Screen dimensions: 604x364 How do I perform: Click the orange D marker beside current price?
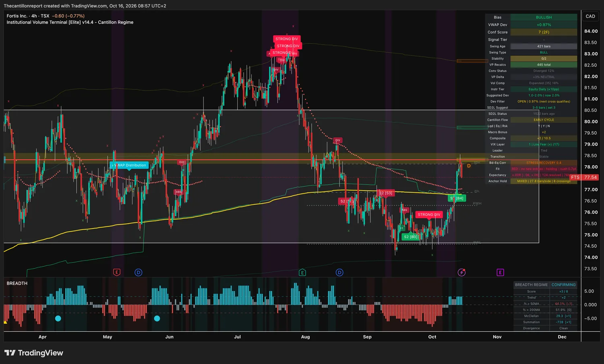pos(469,166)
